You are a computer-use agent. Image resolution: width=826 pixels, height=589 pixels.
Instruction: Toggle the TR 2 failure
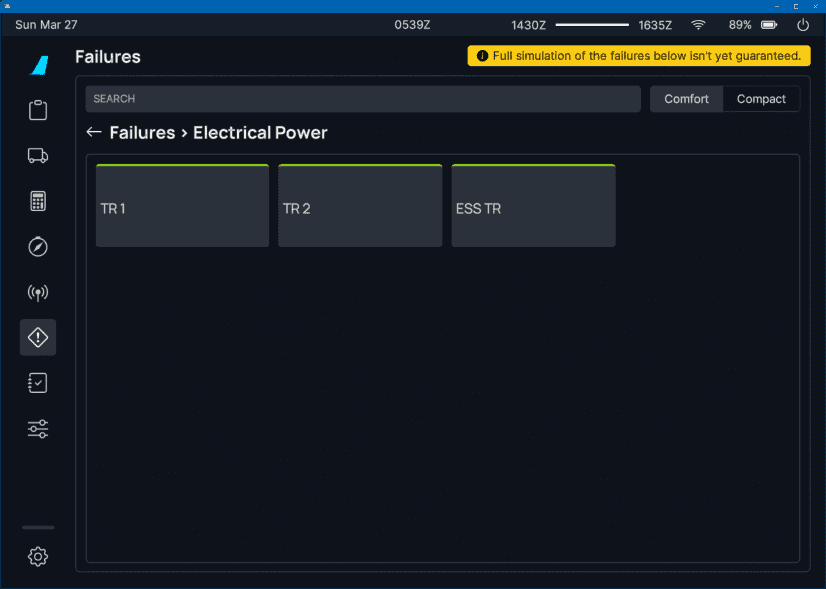(360, 207)
